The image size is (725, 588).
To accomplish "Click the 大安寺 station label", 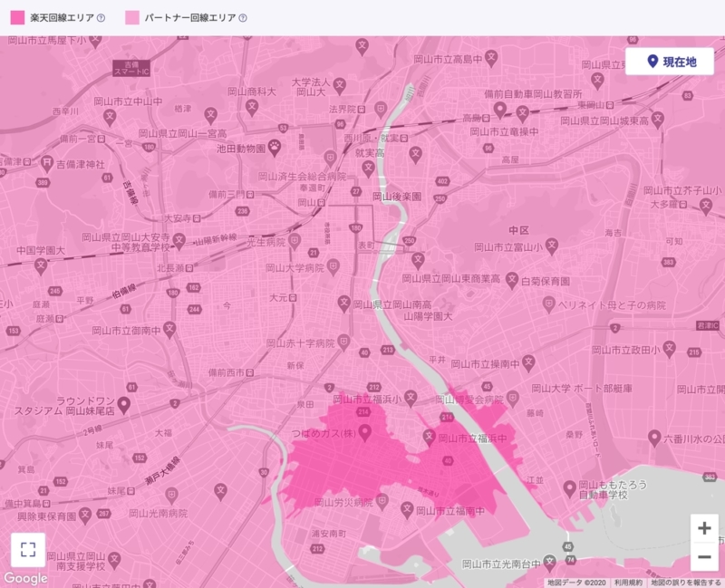I will pyautogui.click(x=178, y=217).
